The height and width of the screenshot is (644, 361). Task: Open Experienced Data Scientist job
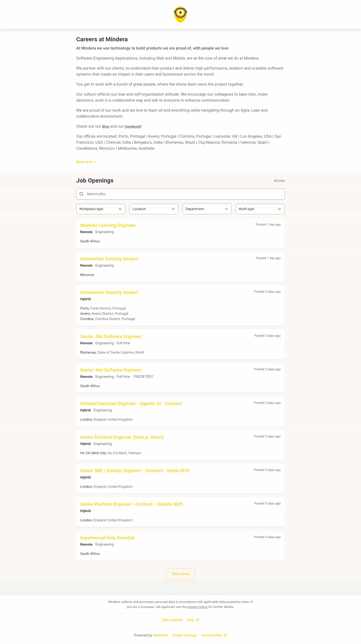click(107, 538)
